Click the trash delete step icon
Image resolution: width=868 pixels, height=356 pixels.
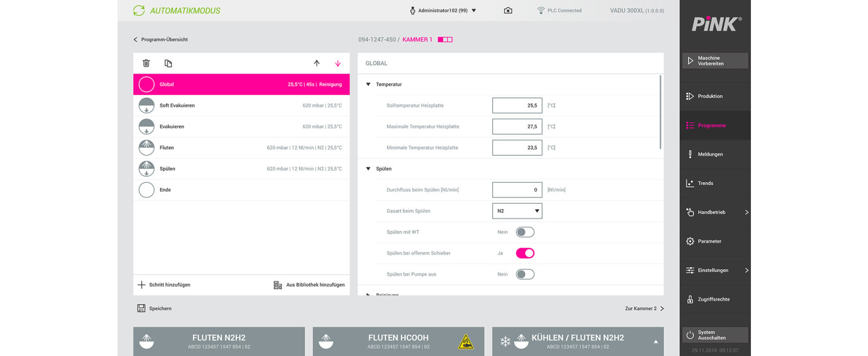[146, 63]
